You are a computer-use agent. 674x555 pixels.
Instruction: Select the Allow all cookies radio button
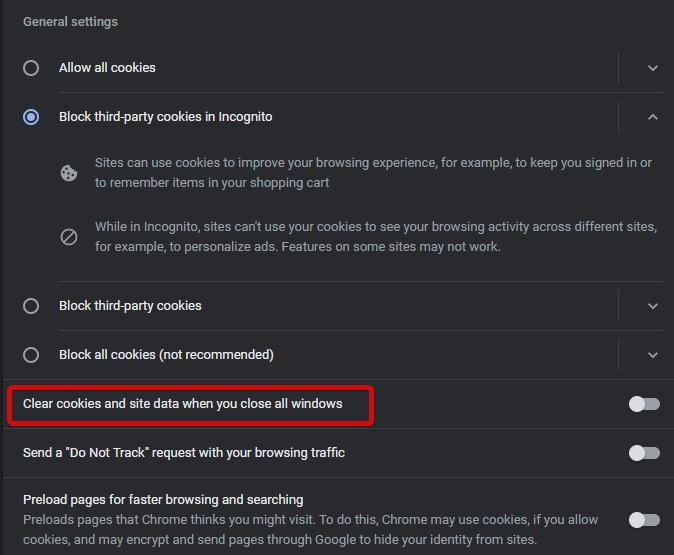coord(31,68)
